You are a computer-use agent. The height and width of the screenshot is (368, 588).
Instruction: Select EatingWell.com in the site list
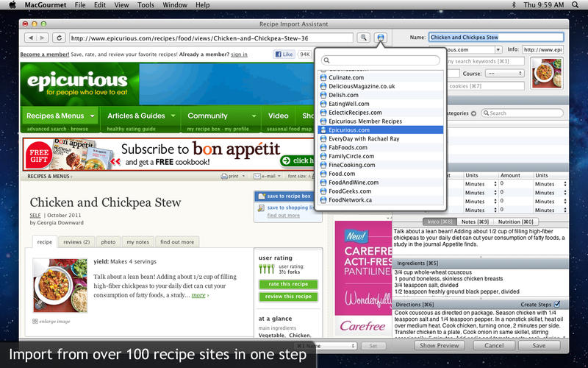coord(381,104)
